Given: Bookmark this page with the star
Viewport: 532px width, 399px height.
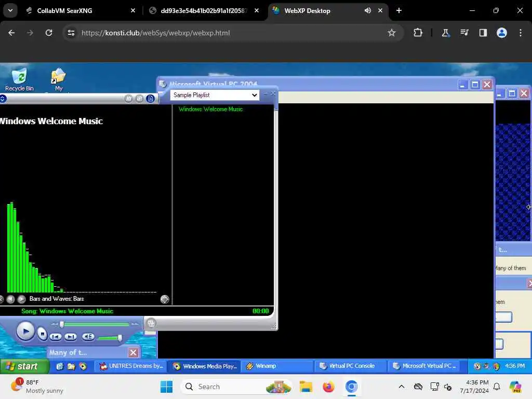Looking at the screenshot, I should 392,33.
